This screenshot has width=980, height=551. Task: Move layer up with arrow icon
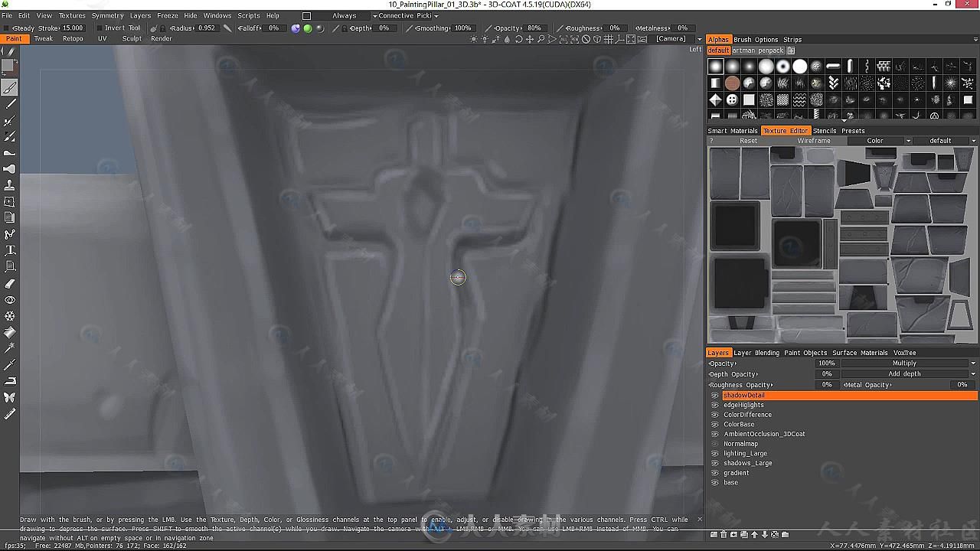click(754, 534)
